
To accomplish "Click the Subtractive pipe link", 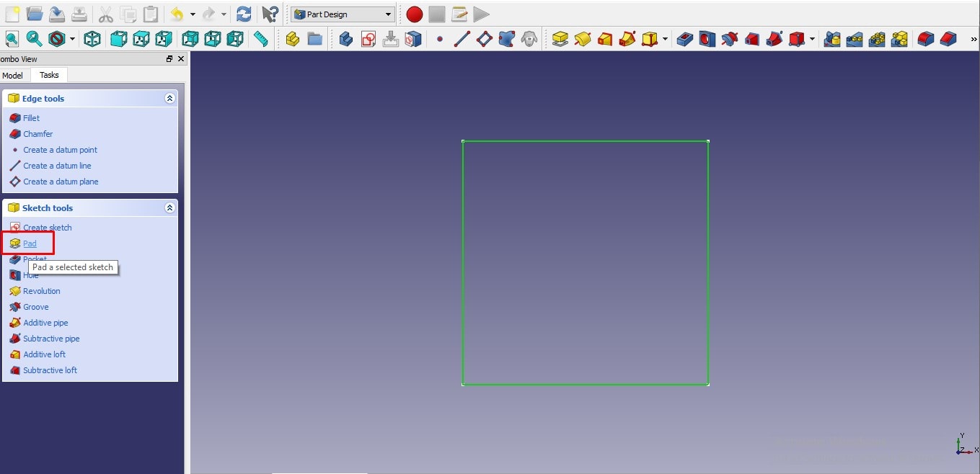I will coord(51,339).
